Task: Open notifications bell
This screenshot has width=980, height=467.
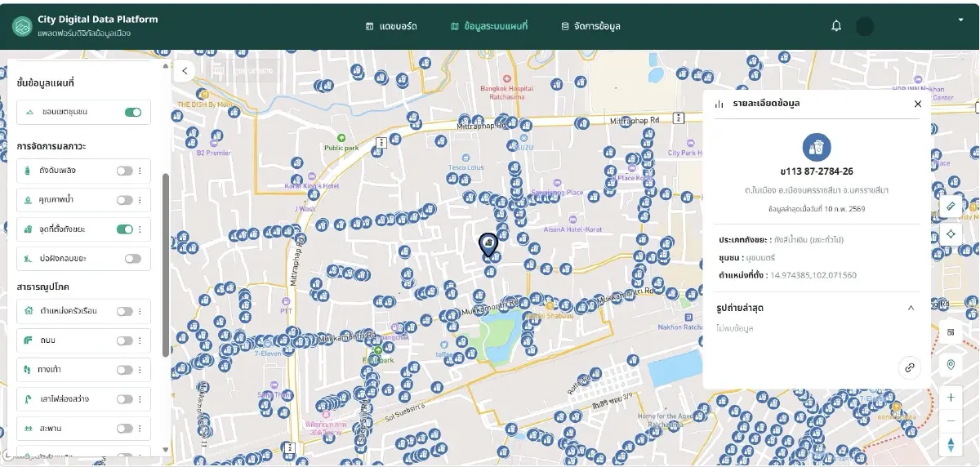Action: 836,26
